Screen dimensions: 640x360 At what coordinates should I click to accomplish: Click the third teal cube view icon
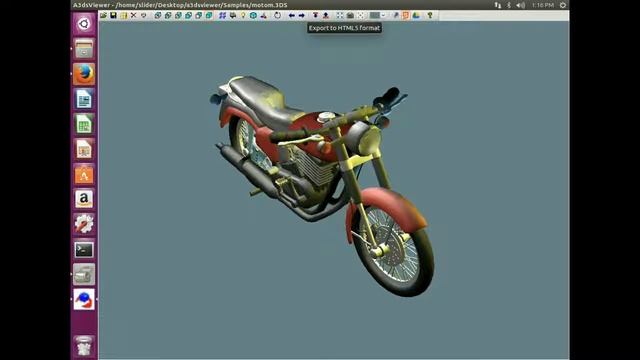[x=178, y=16]
